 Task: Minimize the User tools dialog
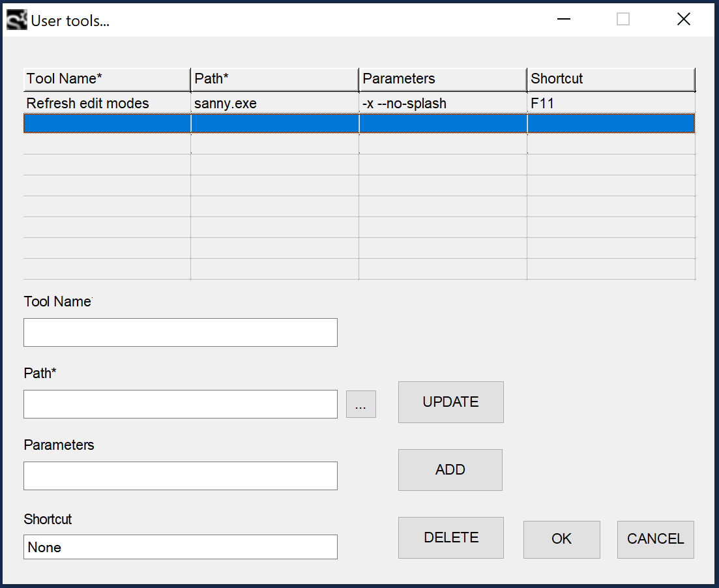pos(563,20)
